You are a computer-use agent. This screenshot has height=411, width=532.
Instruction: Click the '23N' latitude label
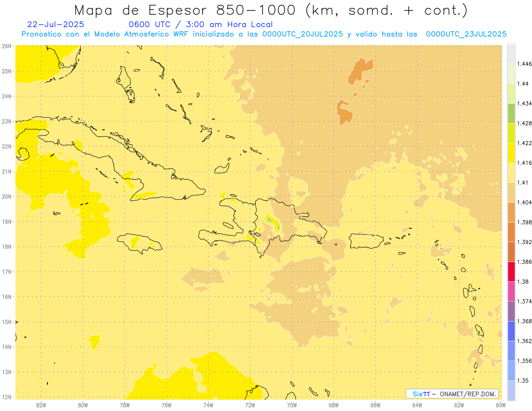coord(6,121)
